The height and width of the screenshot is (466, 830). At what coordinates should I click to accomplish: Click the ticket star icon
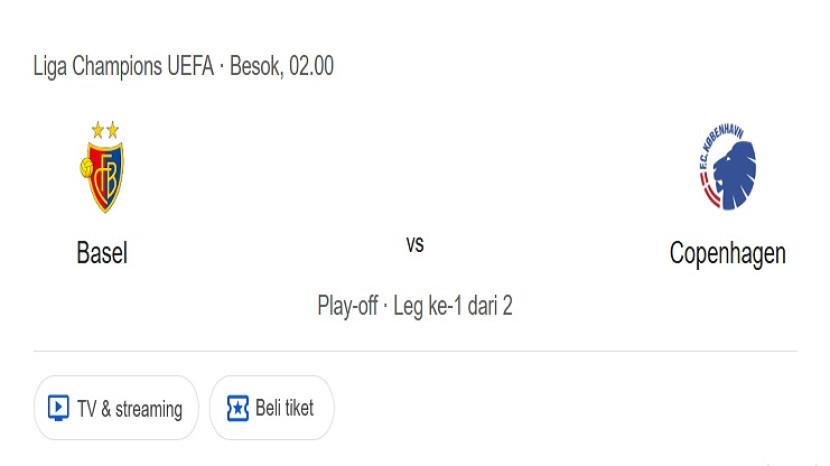click(x=237, y=408)
